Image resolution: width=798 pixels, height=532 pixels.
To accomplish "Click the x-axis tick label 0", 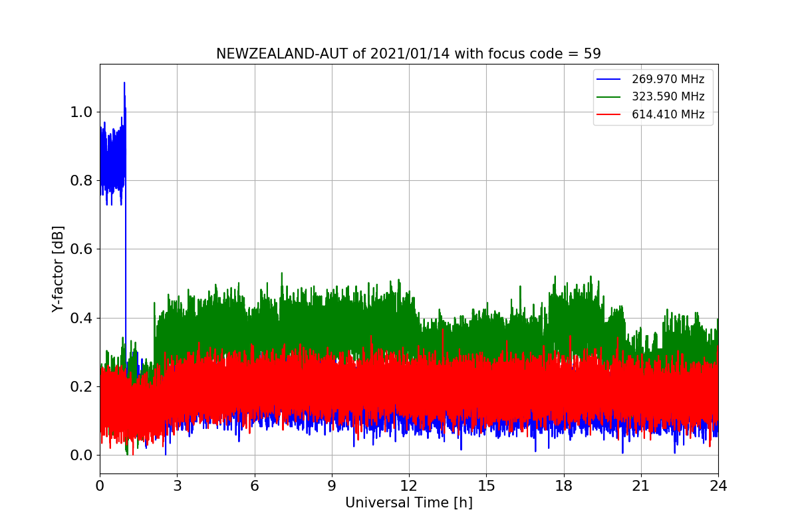I will (x=100, y=486).
